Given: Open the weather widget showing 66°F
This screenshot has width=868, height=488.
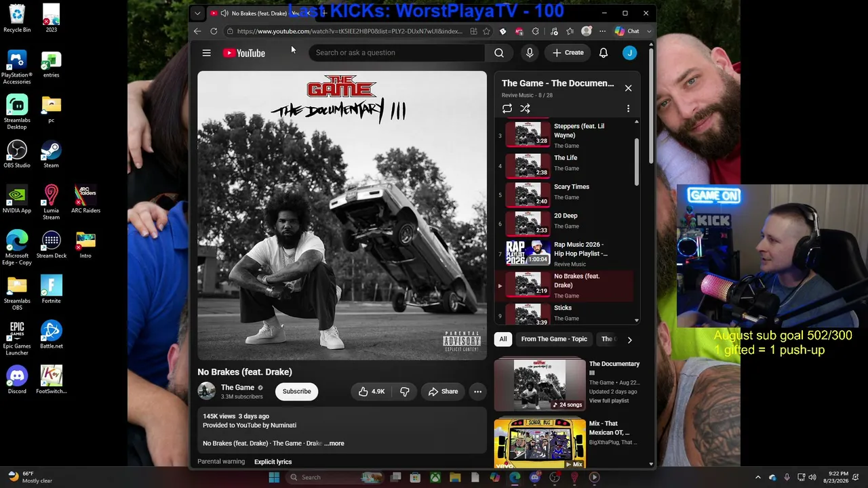Looking at the screenshot, I should (x=28, y=477).
